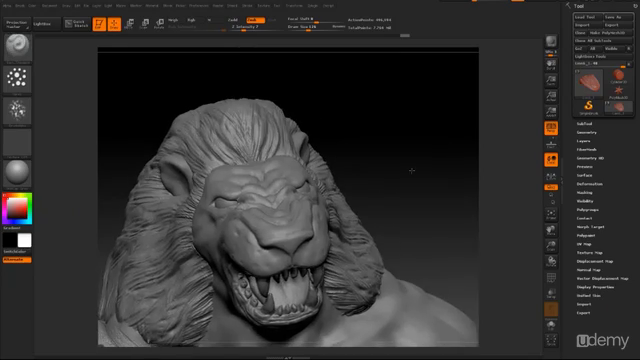Click the Rotate view icon in right shelf
The width and height of the screenshot is (640, 360).
coord(551,262)
